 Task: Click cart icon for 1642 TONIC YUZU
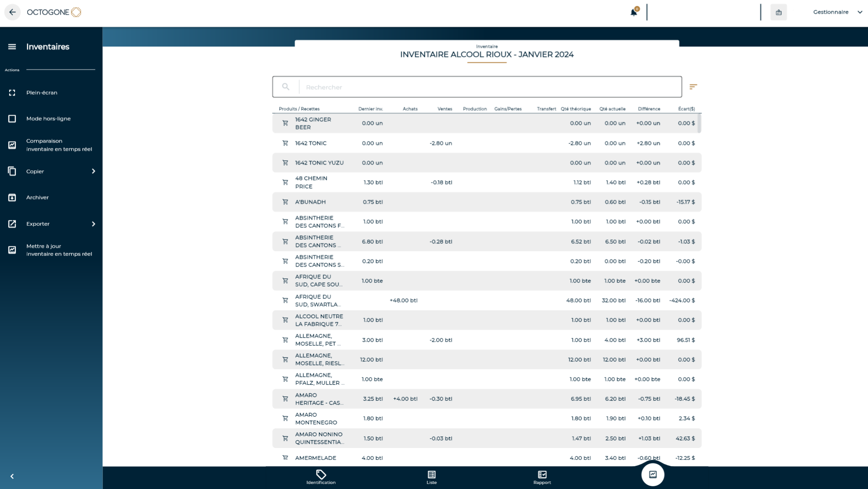point(285,163)
